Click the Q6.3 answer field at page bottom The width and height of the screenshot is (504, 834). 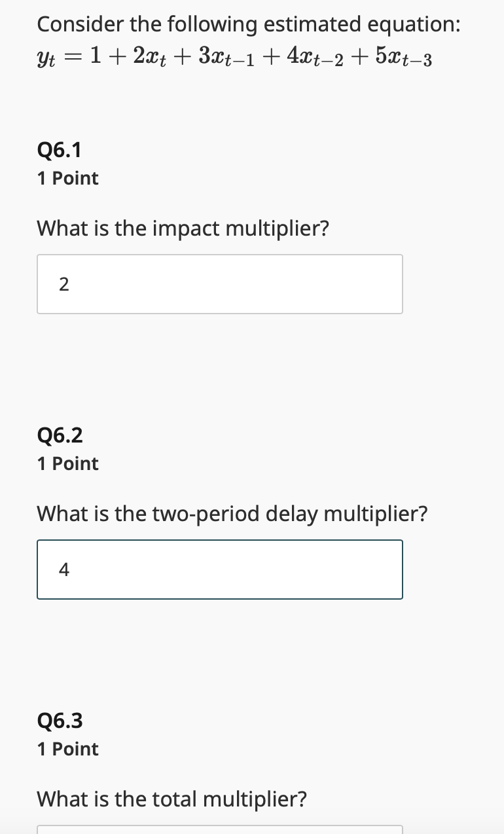[219, 830]
